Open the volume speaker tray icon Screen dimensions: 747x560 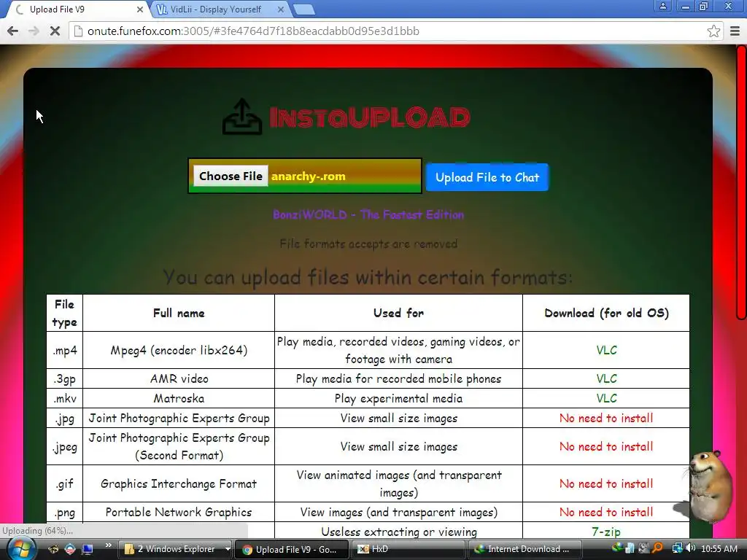pos(690,548)
